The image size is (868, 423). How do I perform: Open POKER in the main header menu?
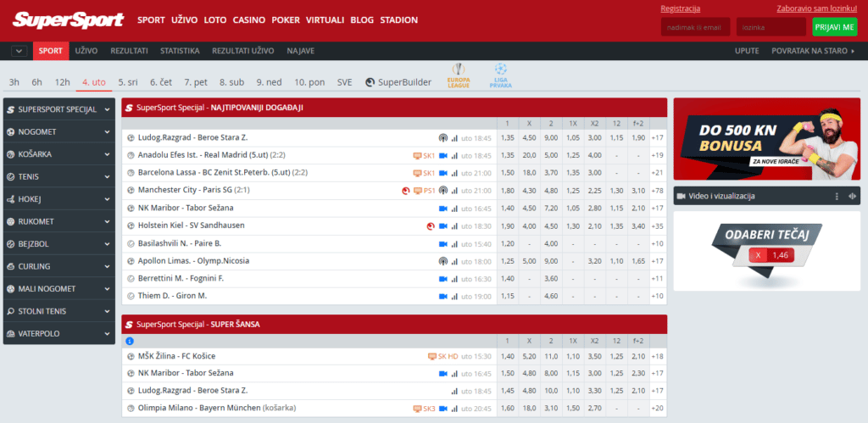(286, 20)
